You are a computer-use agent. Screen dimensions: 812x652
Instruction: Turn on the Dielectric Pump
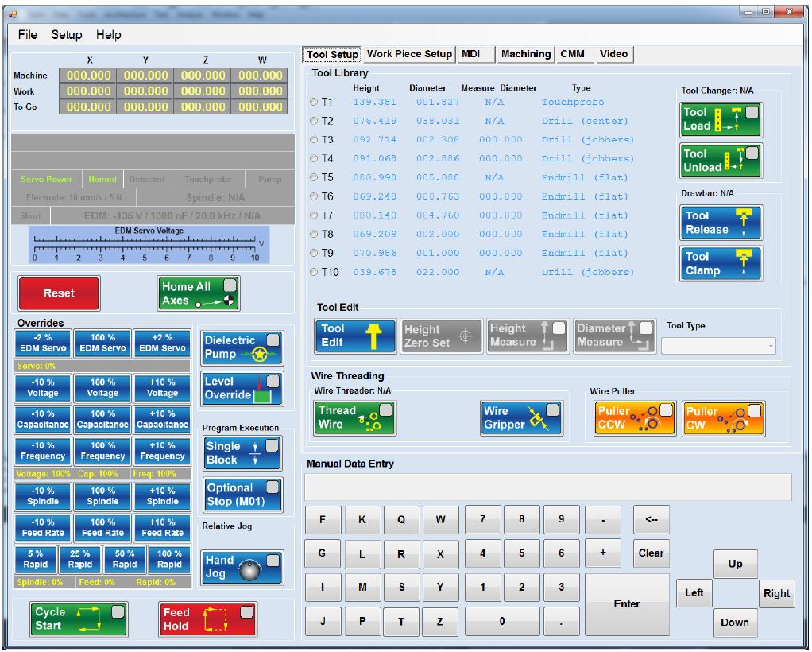[242, 346]
